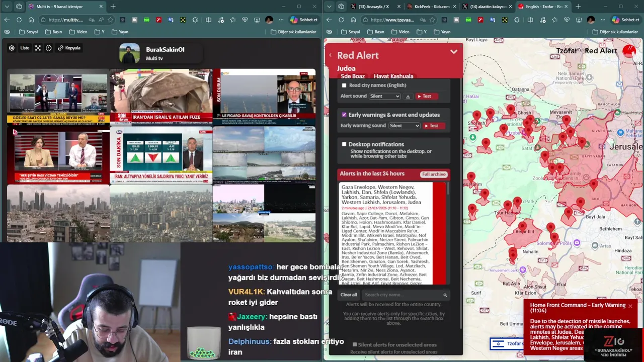Close the KickPeek tab
Viewport: 644px width, 362px height.
tap(454, 7)
